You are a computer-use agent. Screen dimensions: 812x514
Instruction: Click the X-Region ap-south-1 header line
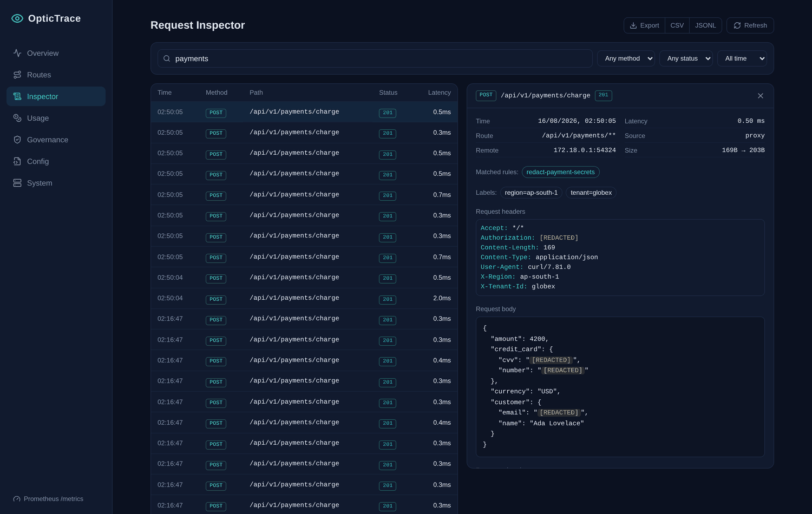coord(520,277)
